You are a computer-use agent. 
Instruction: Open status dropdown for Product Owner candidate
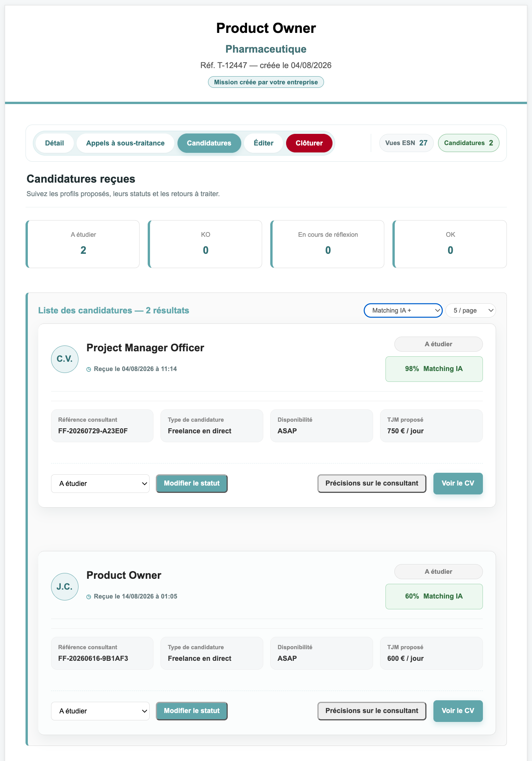coord(100,711)
